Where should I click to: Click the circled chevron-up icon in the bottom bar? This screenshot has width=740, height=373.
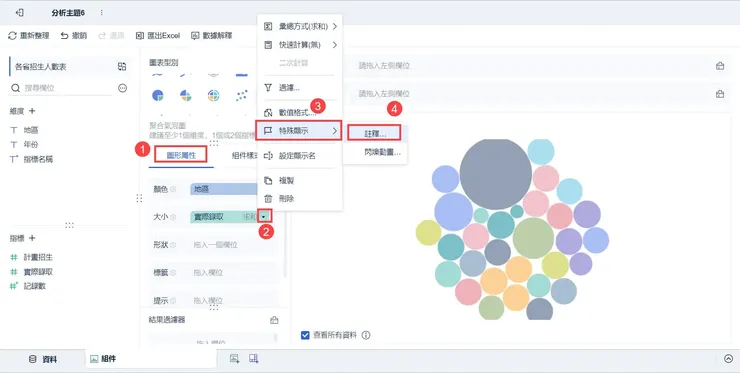[728, 359]
